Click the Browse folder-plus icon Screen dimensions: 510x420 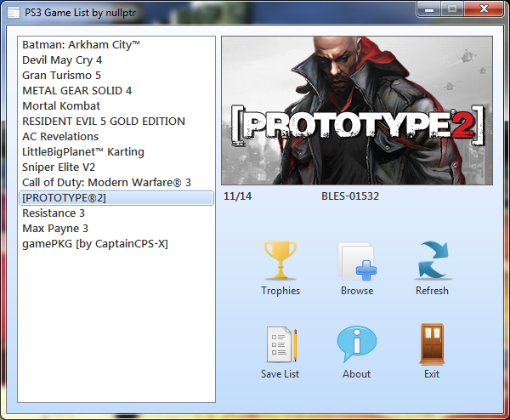(x=357, y=261)
